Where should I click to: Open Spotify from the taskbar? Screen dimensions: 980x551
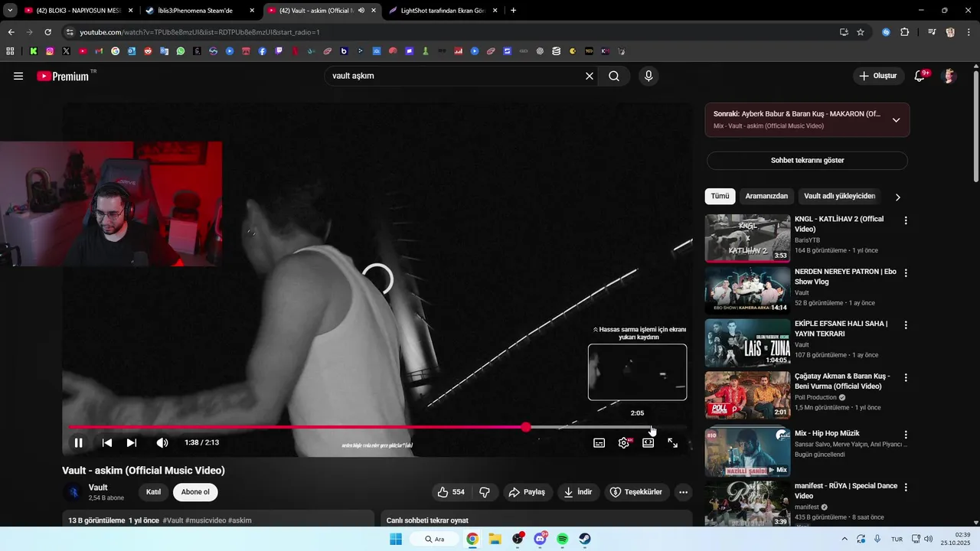pos(563,539)
